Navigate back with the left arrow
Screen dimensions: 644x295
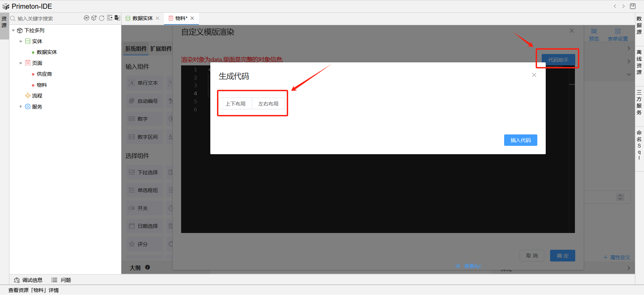pyautogui.click(x=615, y=6)
